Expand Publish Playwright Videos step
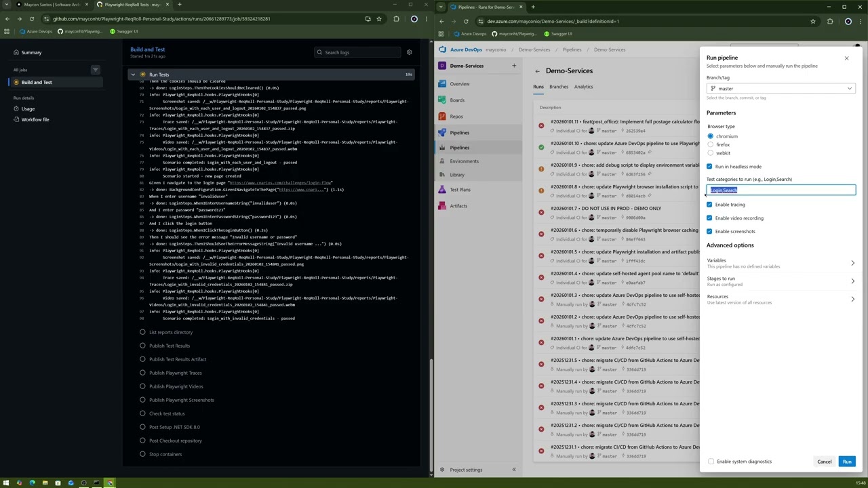Image resolution: width=868 pixels, height=488 pixels. tap(176, 386)
